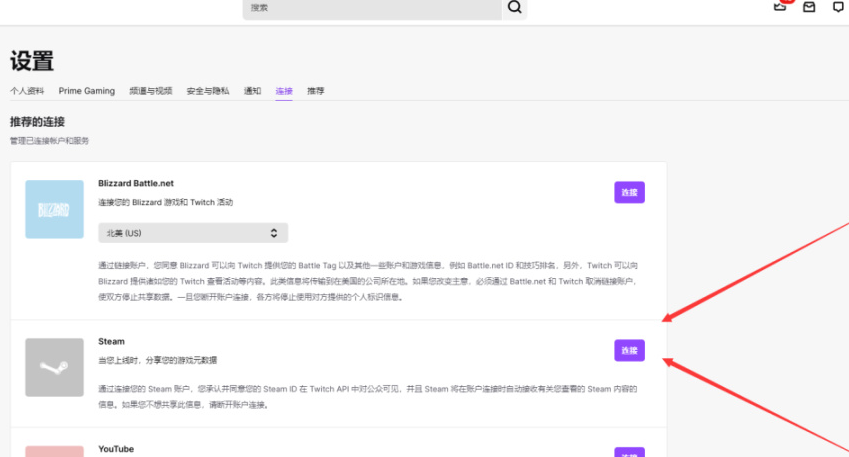Screen dimensions: 849x457
Task: Switch to the Prime Gaming tab
Action: tap(87, 90)
